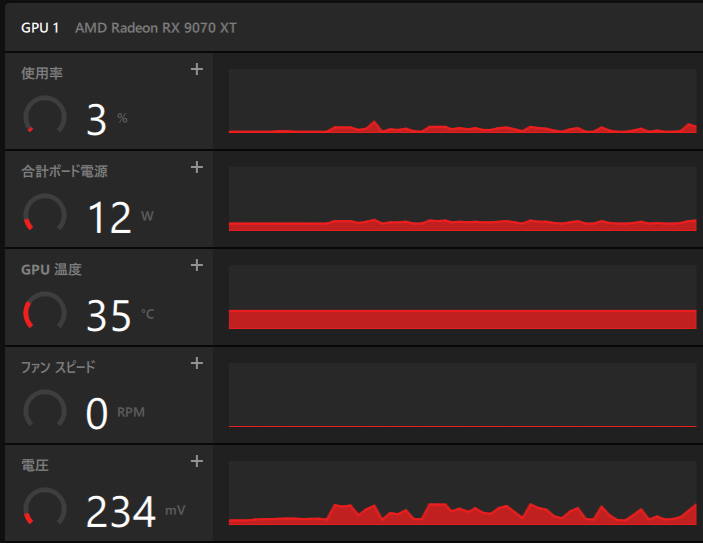Expand the 合計ボード電源 metric with its plus icon

197,167
